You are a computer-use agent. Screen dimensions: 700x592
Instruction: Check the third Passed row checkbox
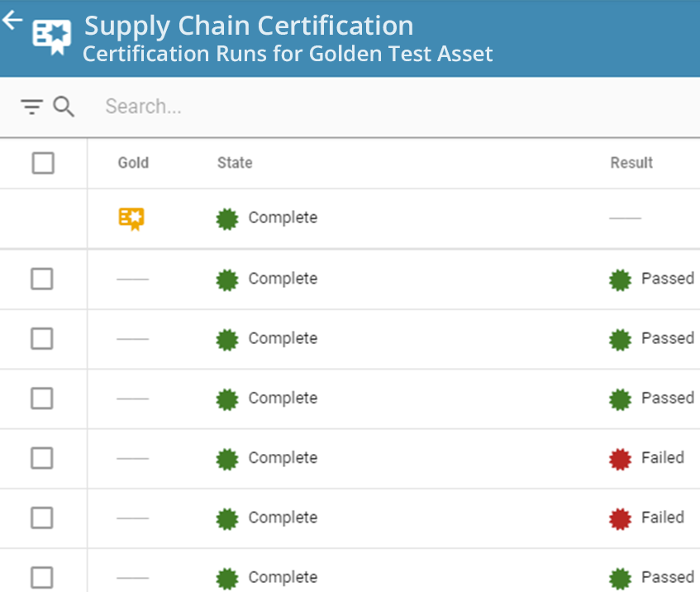coord(42,399)
